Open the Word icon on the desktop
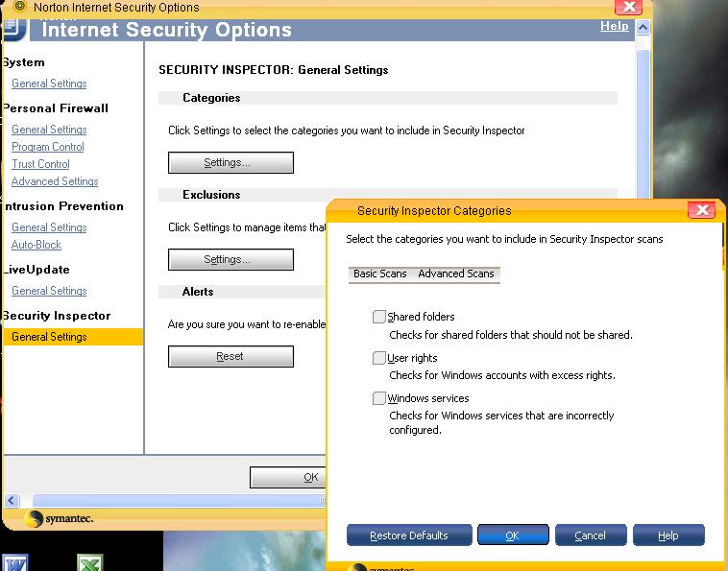Image resolution: width=728 pixels, height=571 pixels. [16, 563]
